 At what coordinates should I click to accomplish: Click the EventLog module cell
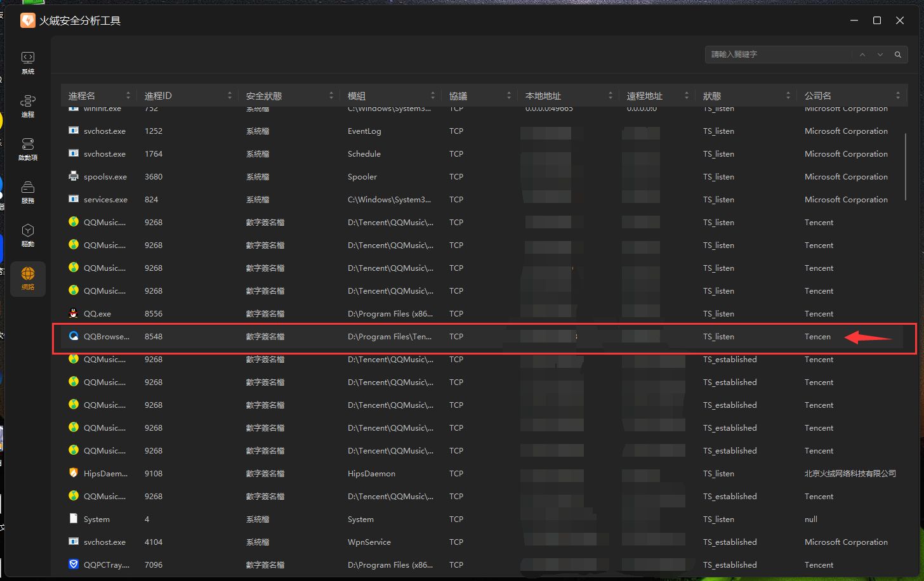tap(364, 131)
